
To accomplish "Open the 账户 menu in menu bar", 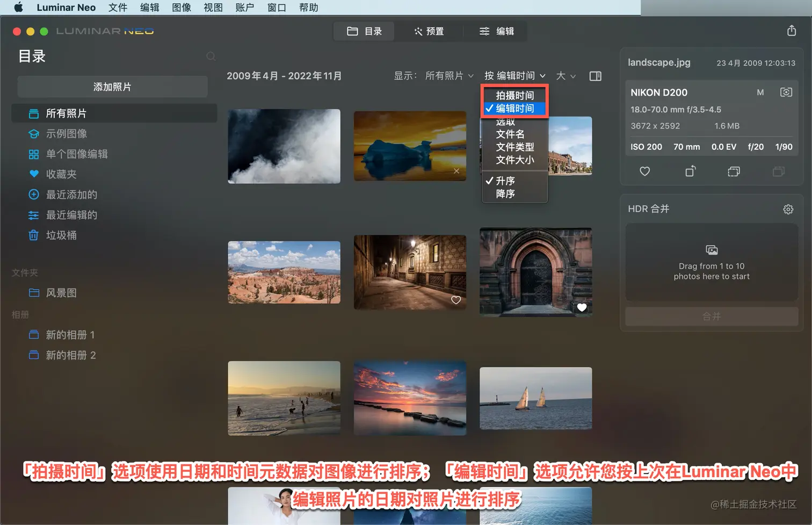I will tap(245, 8).
